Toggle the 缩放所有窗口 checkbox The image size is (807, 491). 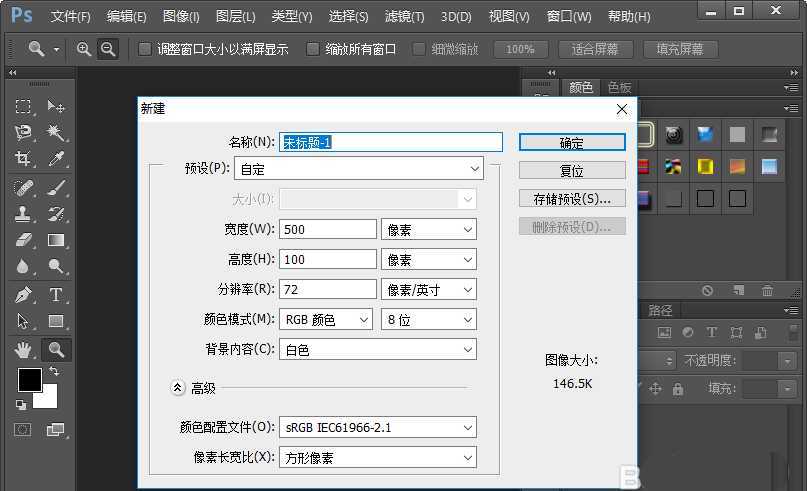pyautogui.click(x=314, y=49)
